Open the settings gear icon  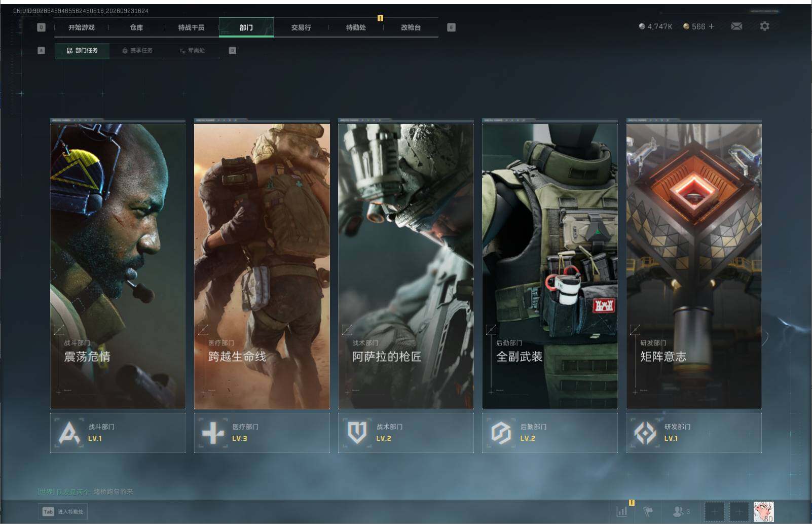(764, 26)
